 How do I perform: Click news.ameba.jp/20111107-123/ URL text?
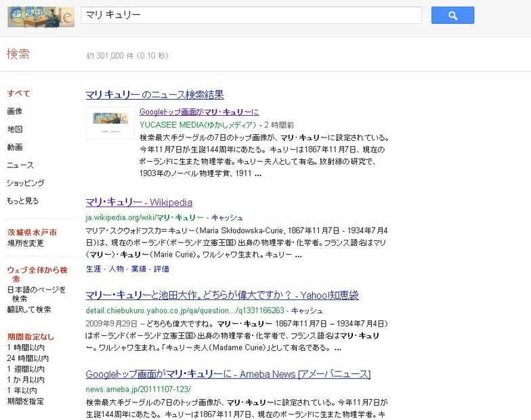[x=138, y=389]
